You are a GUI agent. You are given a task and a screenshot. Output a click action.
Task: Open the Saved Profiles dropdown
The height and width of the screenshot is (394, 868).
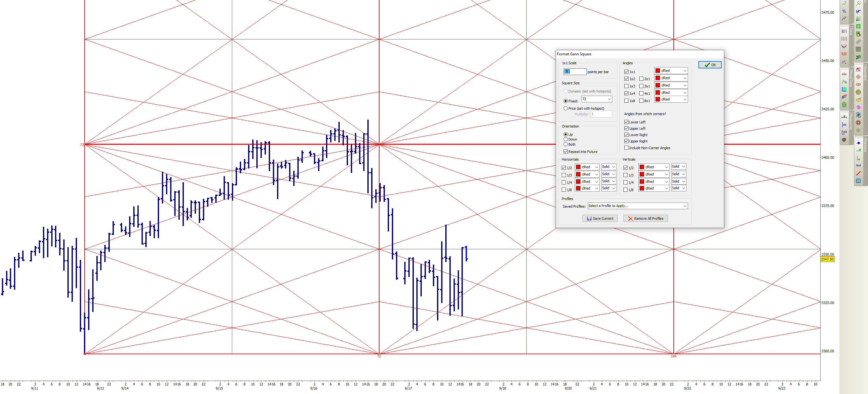(637, 206)
